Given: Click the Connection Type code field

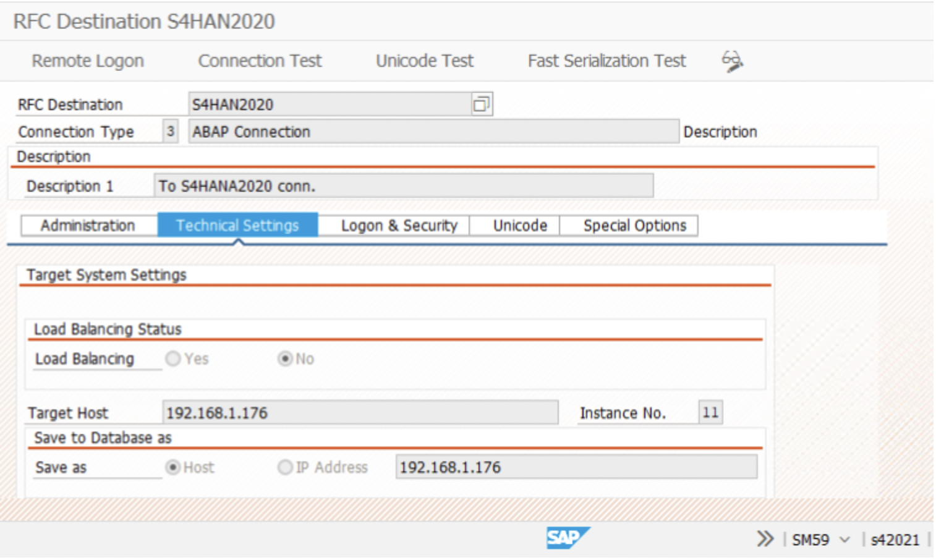Looking at the screenshot, I should [170, 131].
